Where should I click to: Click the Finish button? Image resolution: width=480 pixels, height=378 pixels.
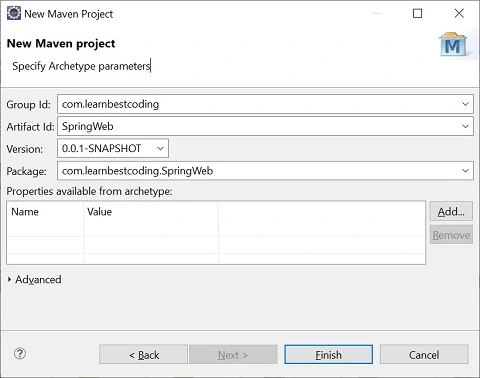coord(328,354)
